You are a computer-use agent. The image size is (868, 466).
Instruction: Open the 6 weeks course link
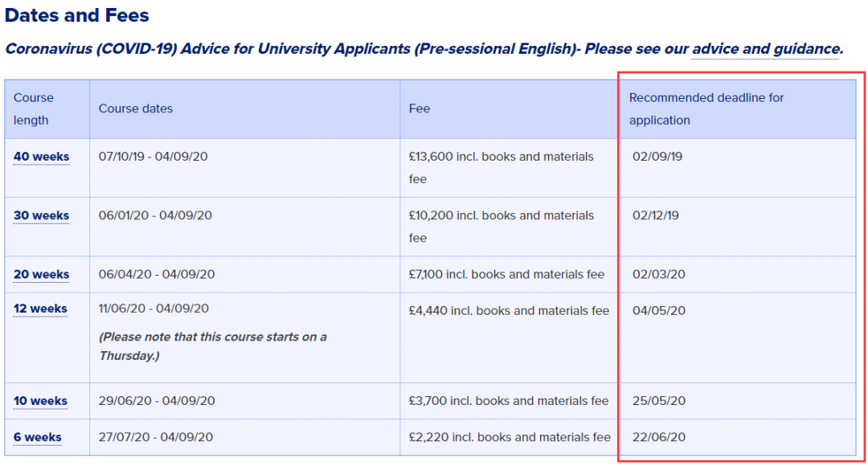[x=38, y=437]
